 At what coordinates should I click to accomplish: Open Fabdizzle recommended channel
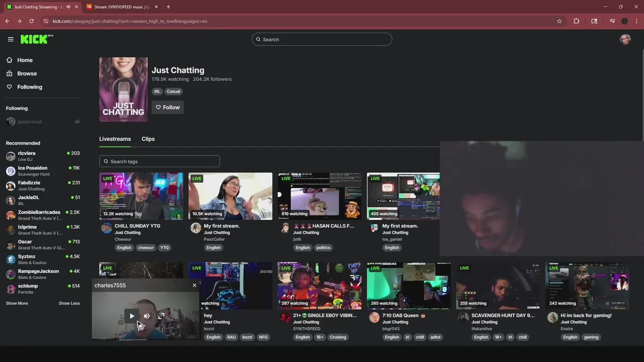click(43, 186)
